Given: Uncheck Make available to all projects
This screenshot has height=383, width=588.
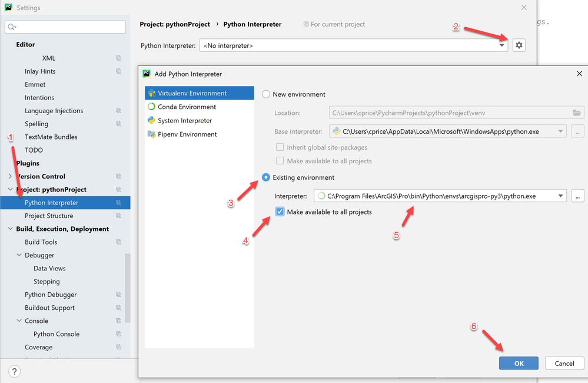Looking at the screenshot, I should tap(280, 211).
